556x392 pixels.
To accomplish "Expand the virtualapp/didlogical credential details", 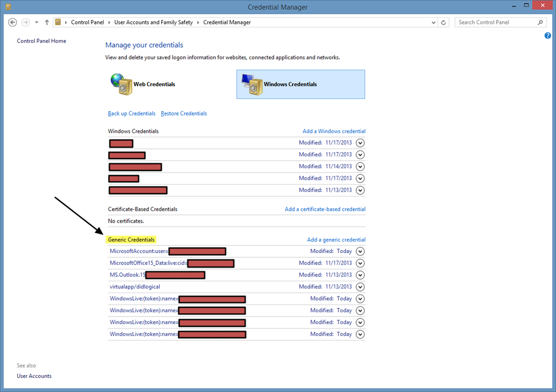I will coord(360,287).
